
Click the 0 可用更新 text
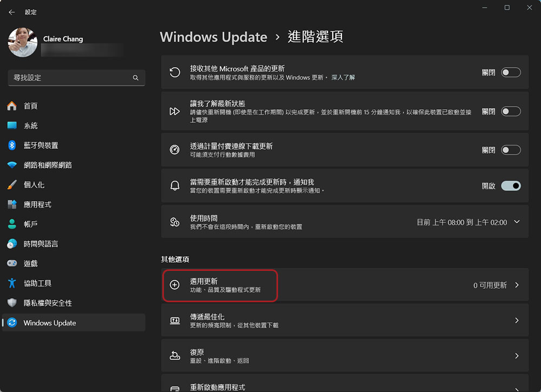[x=490, y=285]
